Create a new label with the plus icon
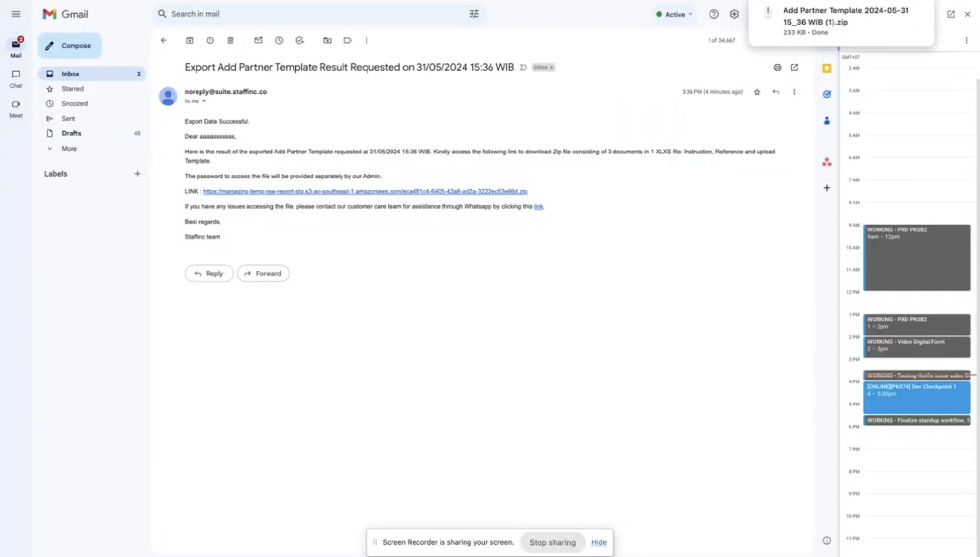Screen dimensions: 980x557 [137, 174]
